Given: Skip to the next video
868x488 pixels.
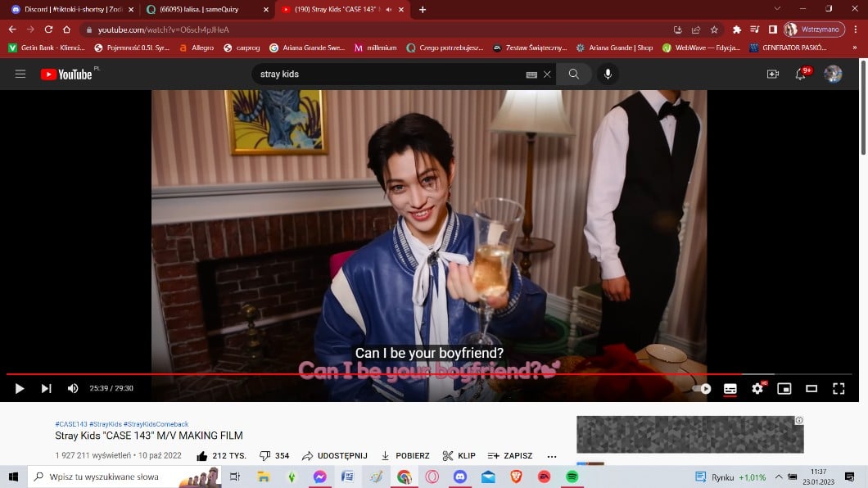Looking at the screenshot, I should coord(47,388).
